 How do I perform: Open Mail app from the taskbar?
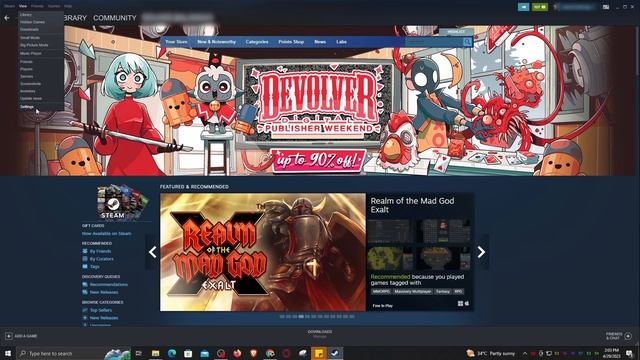[x=204, y=353]
